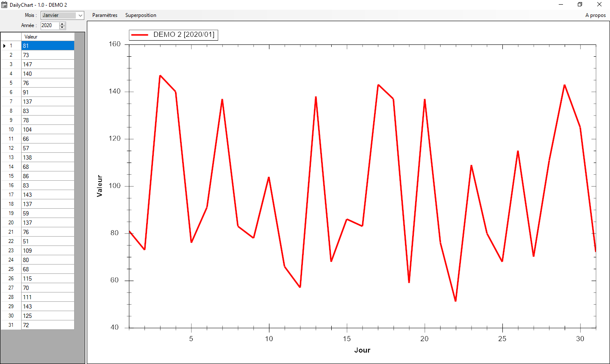Select the row header for day 13

(11, 157)
